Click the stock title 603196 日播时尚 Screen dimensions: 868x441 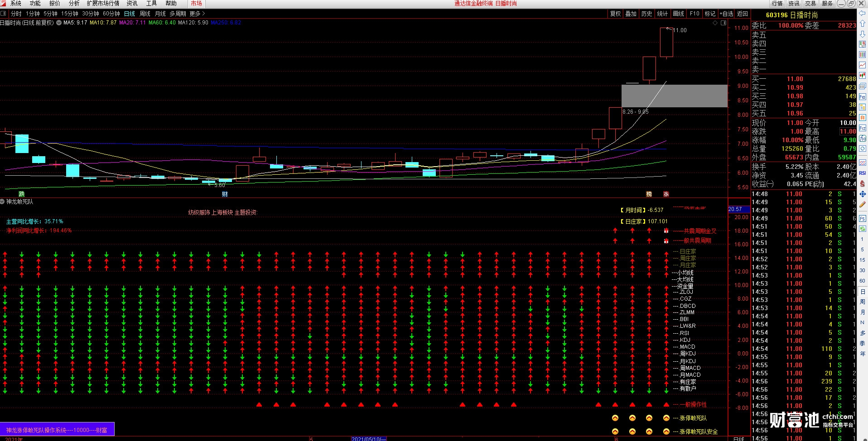coord(792,15)
